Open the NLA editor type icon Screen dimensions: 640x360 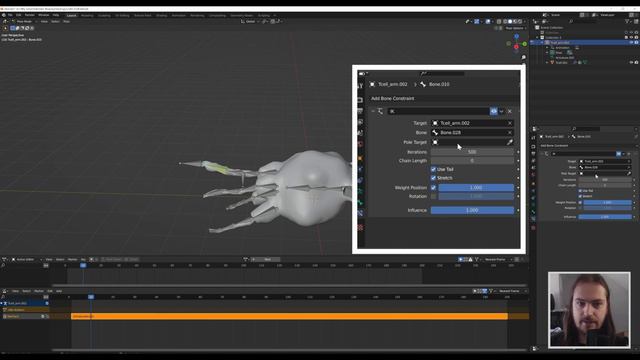[5, 291]
